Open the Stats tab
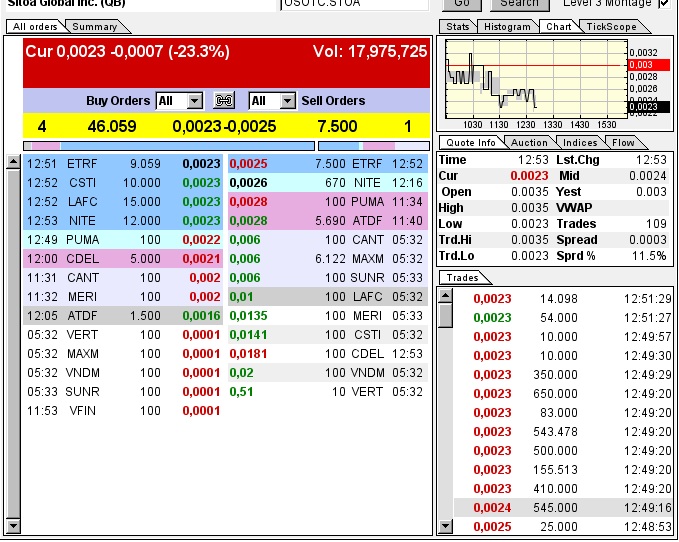The width and height of the screenshot is (679, 542). pyautogui.click(x=458, y=26)
